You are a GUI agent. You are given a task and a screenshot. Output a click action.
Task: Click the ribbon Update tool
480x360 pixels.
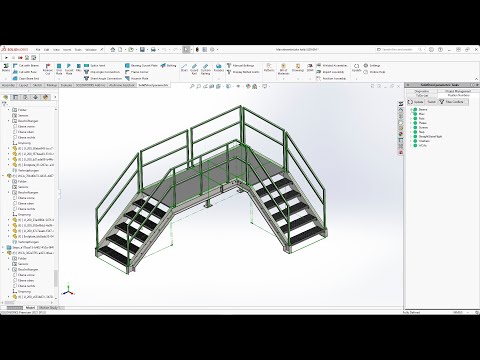[357, 68]
